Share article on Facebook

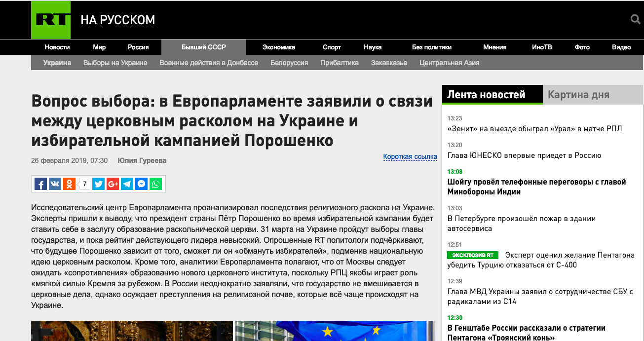[40, 184]
